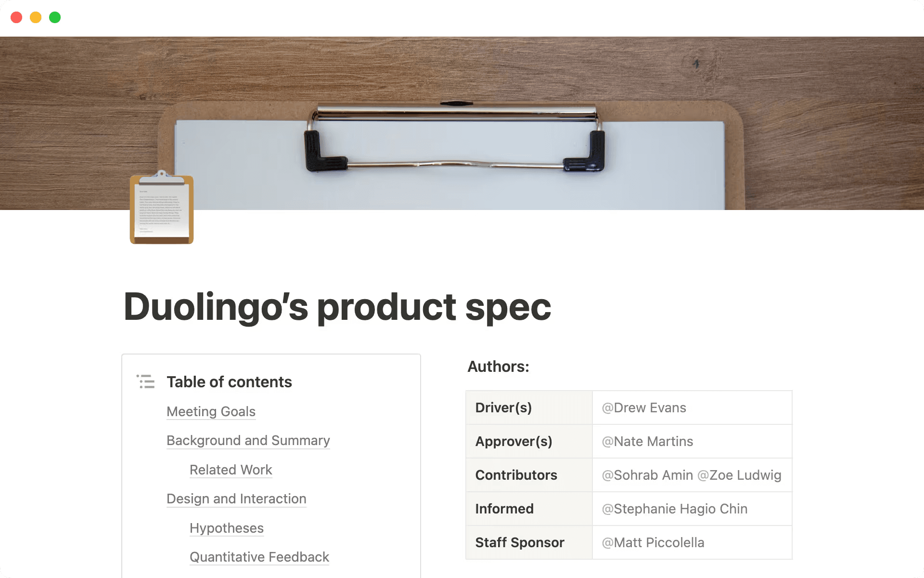Open the Quantitative Feedback link
Screen dimensions: 924x578
click(259, 557)
